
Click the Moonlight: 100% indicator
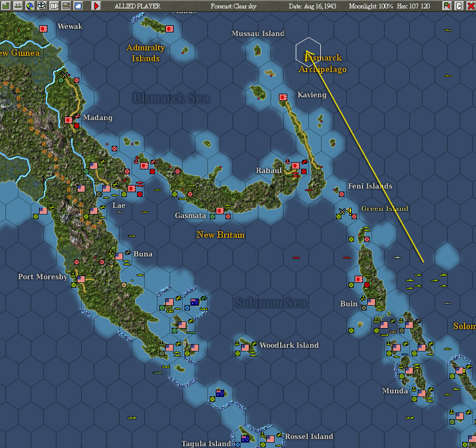click(x=371, y=6)
